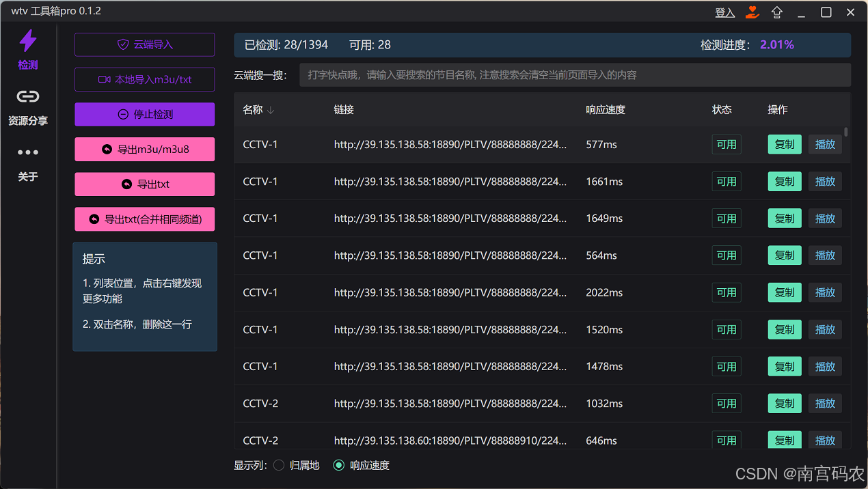Sort by the 名称 column arrow
Screen dimensions: 868x489
click(271, 110)
